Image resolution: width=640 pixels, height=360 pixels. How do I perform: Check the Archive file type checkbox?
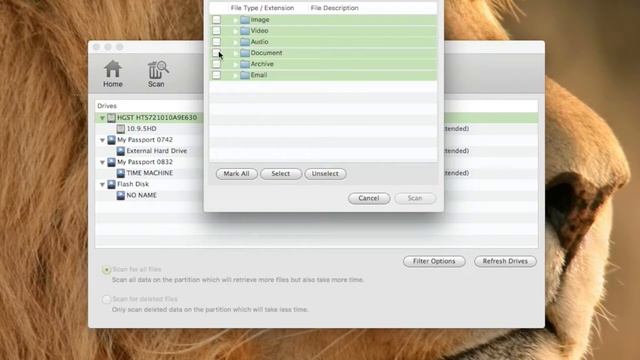click(x=216, y=64)
